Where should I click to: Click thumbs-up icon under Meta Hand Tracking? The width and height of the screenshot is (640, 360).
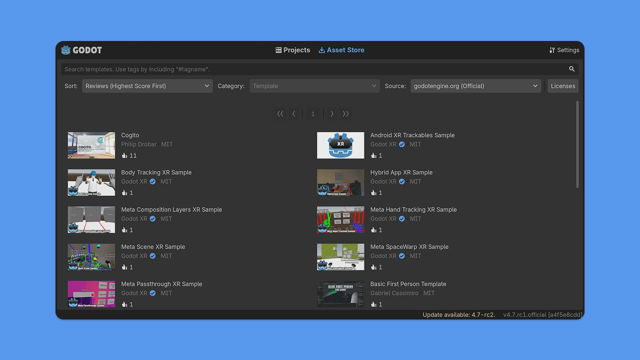point(373,230)
